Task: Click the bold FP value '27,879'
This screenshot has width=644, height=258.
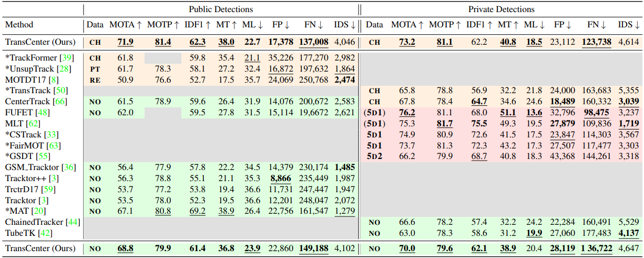Action: coord(564,123)
